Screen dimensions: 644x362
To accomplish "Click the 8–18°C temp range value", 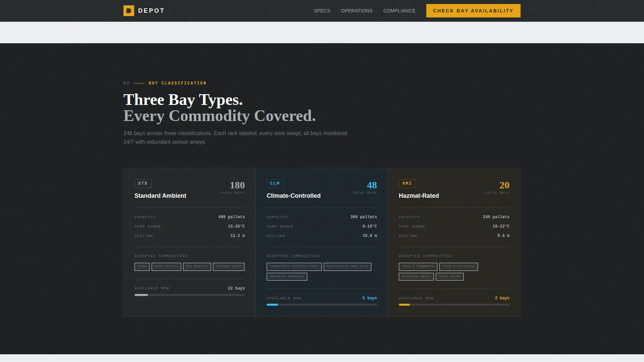I will coord(370,226).
